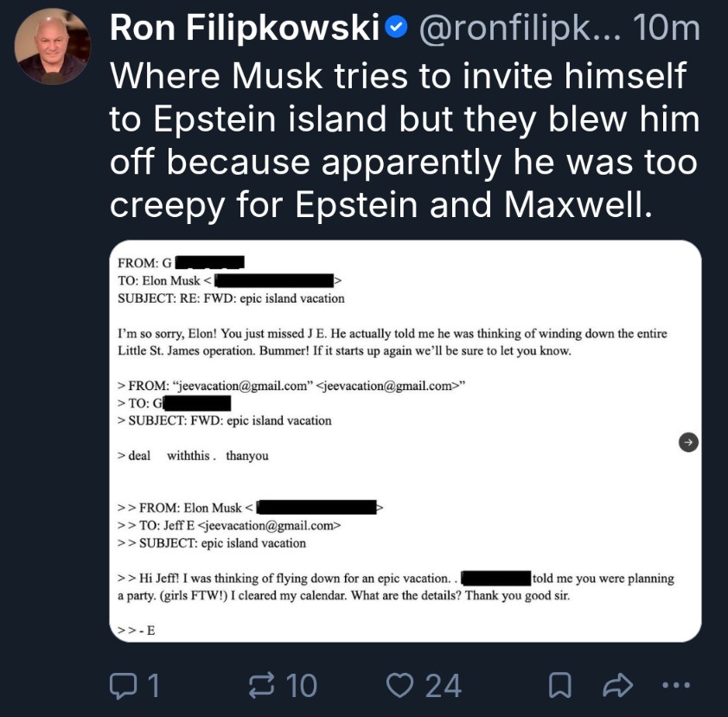
Task: Open the attached email screenshot image
Action: click(x=405, y=502)
